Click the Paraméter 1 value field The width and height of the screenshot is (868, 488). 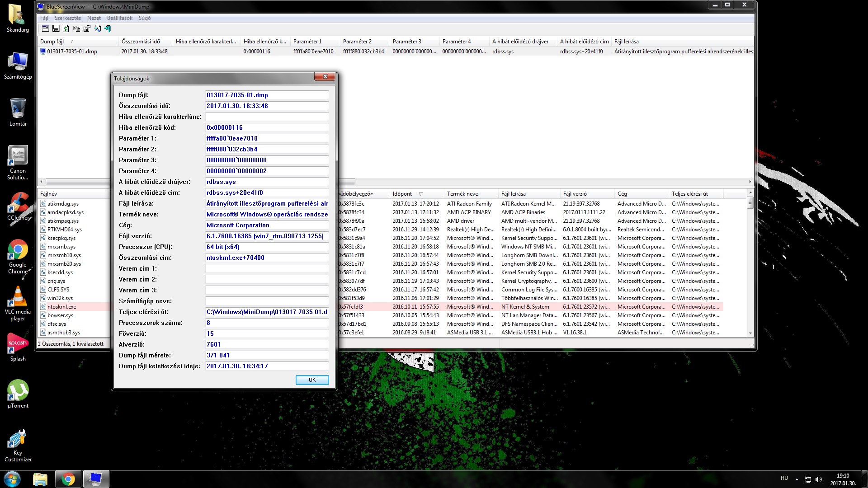click(x=267, y=138)
